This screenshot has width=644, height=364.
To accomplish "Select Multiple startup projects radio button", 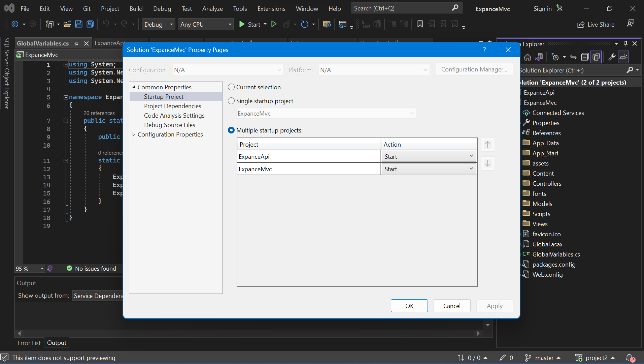I will pos(231,130).
